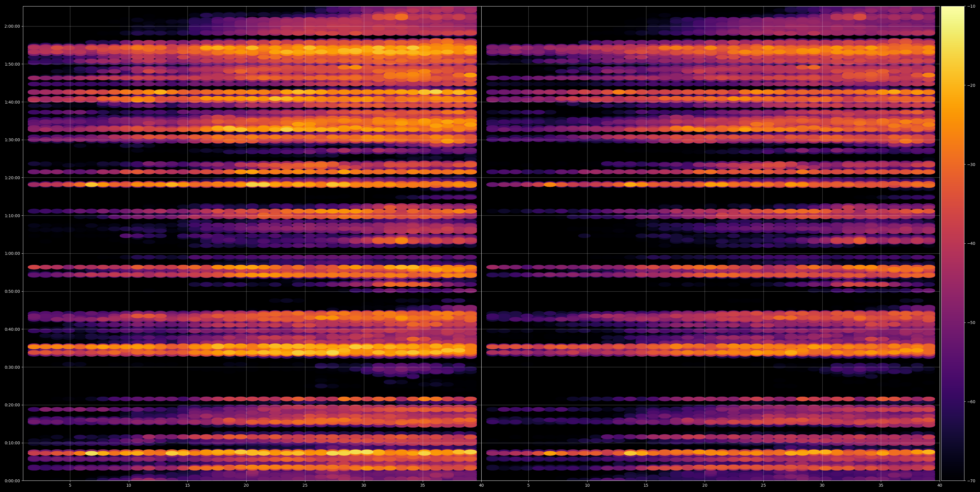The width and height of the screenshot is (980, 492).
Task: Click x-axis label 15 of right heatmap
Action: pyautogui.click(x=646, y=486)
